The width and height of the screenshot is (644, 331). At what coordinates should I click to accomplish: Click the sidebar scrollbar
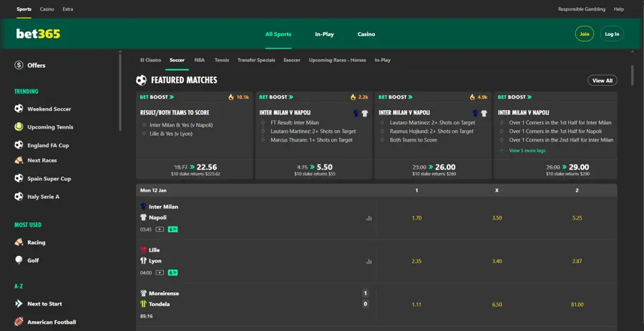tap(120, 92)
